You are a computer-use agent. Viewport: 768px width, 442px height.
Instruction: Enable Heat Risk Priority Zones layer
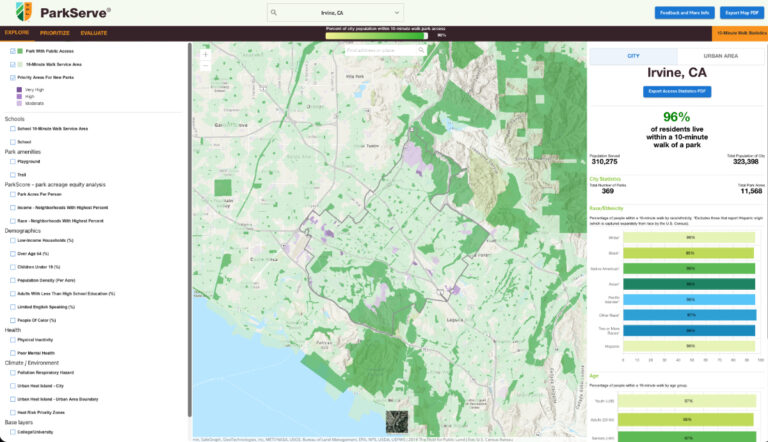click(x=13, y=412)
